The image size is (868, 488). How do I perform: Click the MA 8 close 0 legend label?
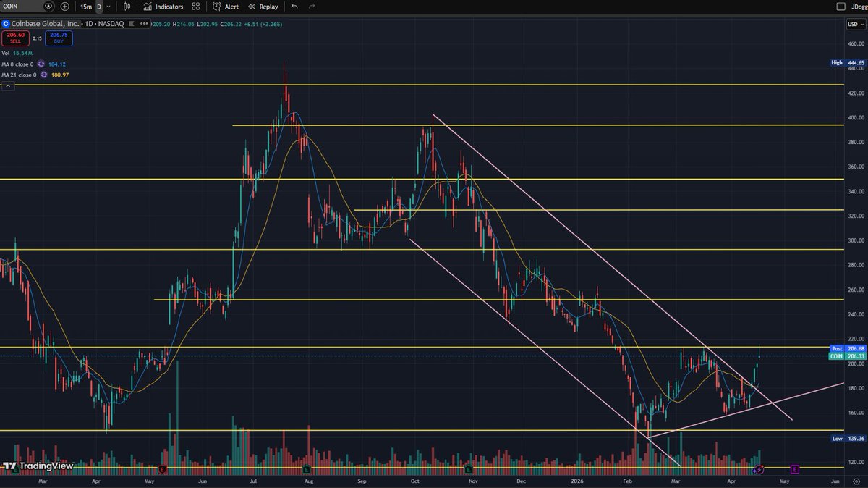tap(17, 64)
